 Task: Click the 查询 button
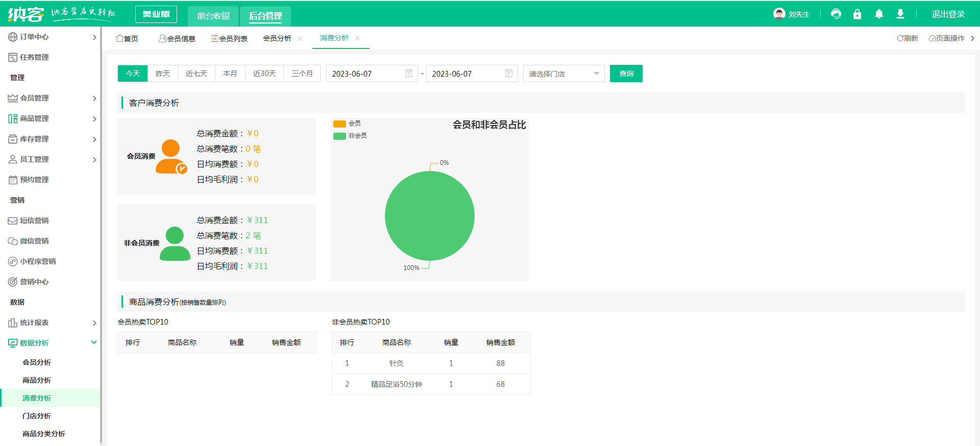pyautogui.click(x=626, y=73)
